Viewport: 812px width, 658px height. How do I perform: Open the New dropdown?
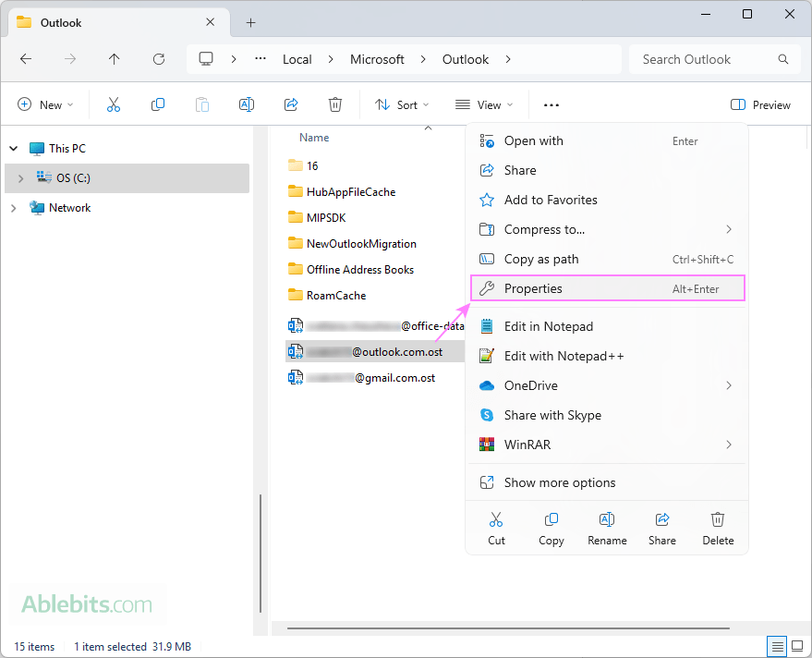coord(45,104)
